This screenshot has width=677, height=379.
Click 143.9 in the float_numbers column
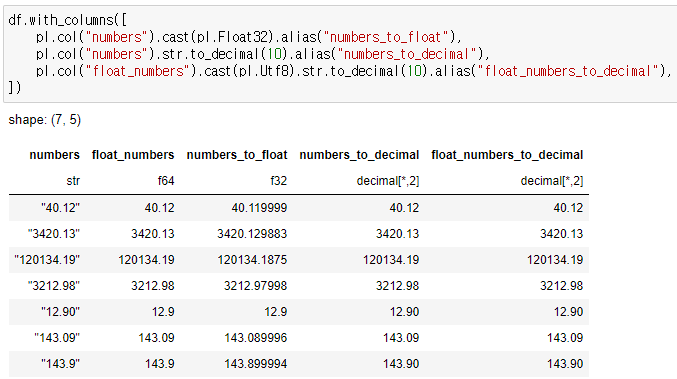(159, 364)
